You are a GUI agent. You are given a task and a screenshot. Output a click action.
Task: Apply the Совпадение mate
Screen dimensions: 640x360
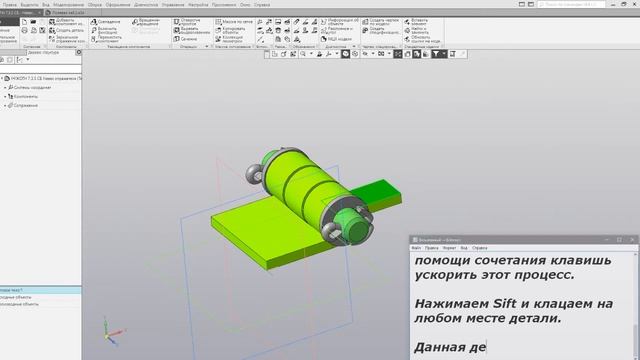(x=105, y=22)
